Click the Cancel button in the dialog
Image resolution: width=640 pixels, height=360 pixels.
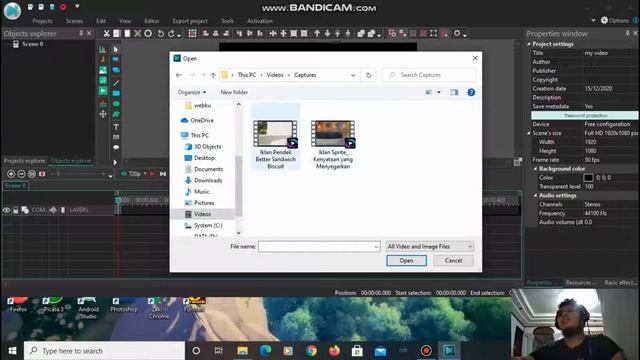(x=453, y=260)
